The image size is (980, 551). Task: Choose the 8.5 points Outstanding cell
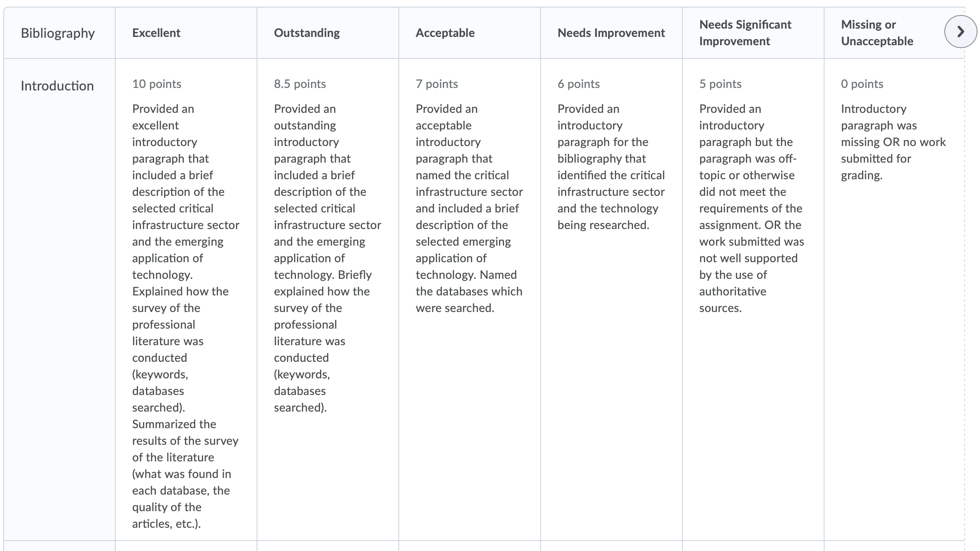(x=328, y=299)
